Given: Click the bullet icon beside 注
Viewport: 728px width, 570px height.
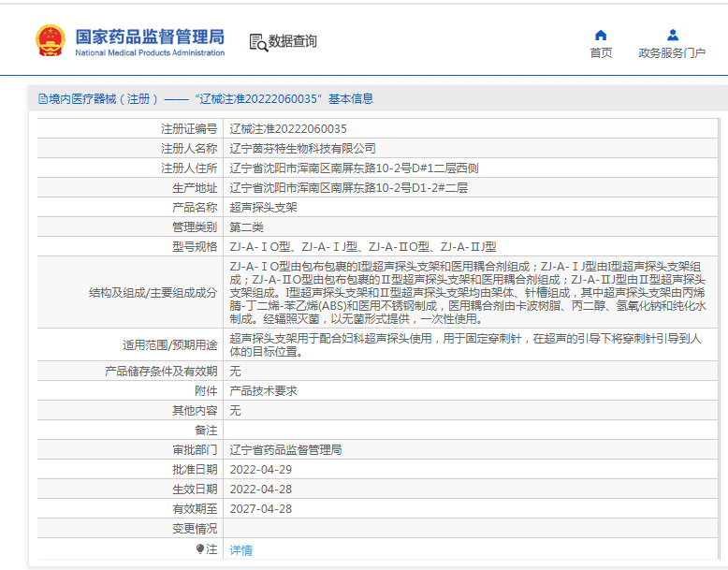Looking at the screenshot, I should tap(200, 549).
